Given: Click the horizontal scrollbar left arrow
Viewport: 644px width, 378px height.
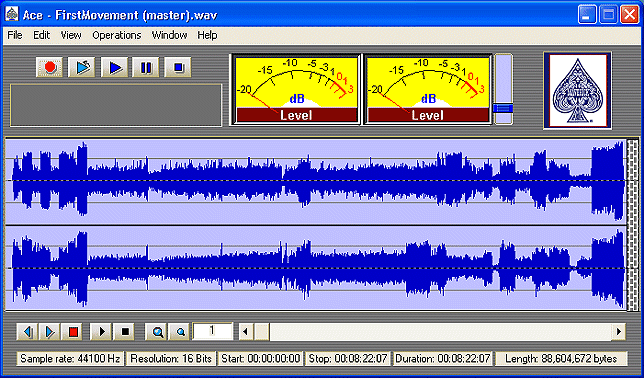Looking at the screenshot, I should pyautogui.click(x=246, y=332).
